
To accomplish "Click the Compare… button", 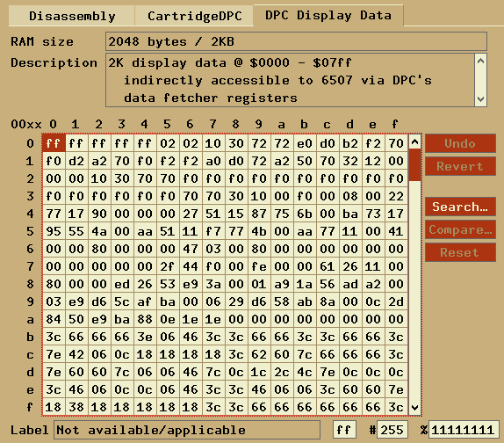I will 460,229.
